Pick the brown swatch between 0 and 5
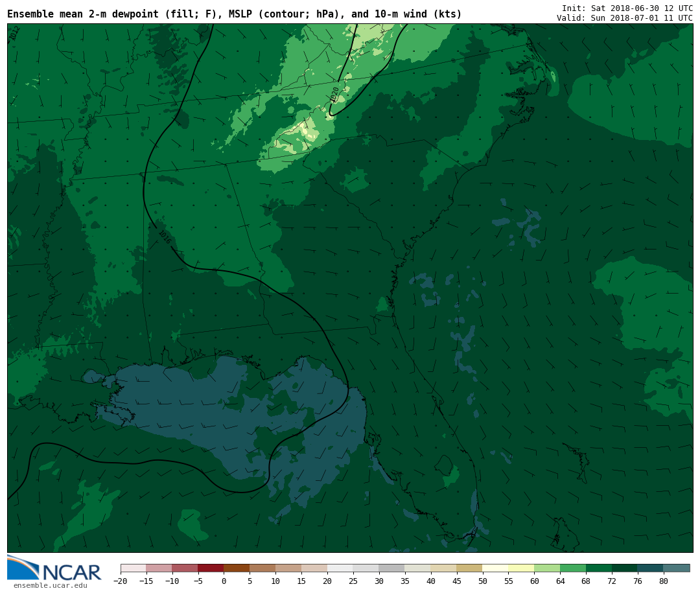Screen dimensions: 700x593 pos(237,568)
